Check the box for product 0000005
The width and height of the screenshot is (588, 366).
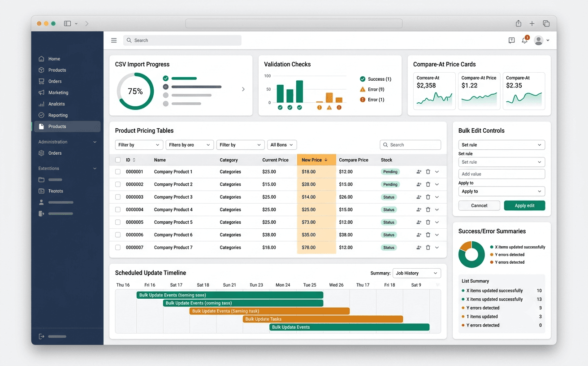pyautogui.click(x=118, y=222)
